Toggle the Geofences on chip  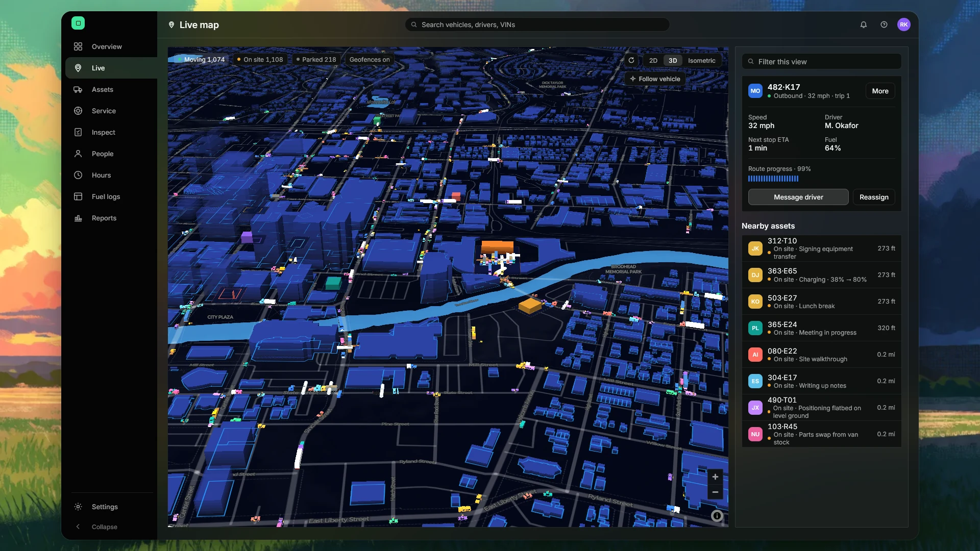370,59
